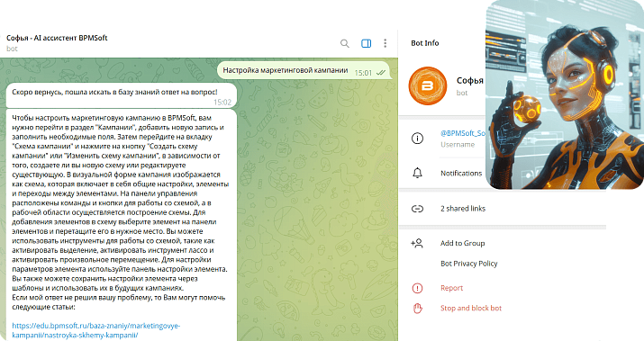Click the username info circle icon

pyautogui.click(x=417, y=139)
